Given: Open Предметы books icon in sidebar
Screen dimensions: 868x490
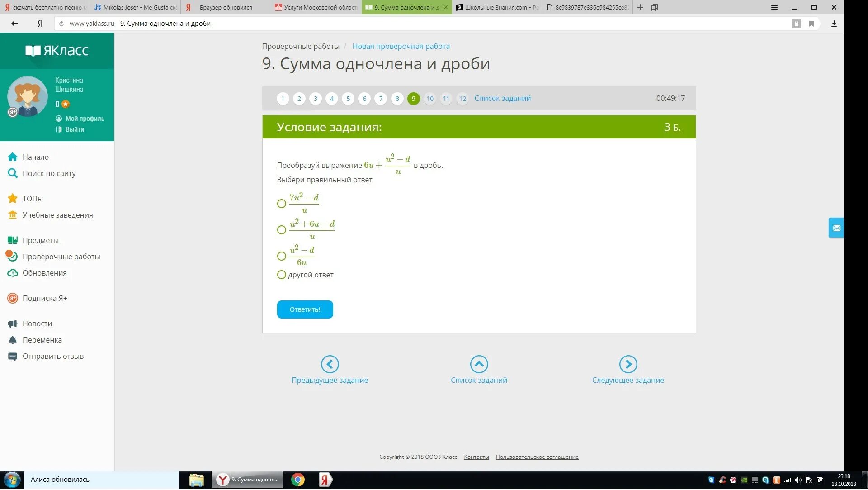Looking at the screenshot, I should click(x=13, y=240).
